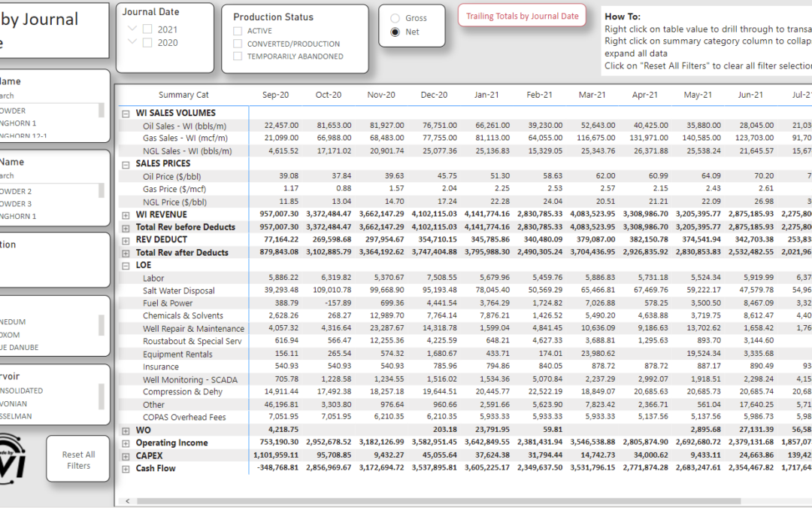
Task: Select Well Monitoring - SCADA row label
Action: tap(190, 380)
